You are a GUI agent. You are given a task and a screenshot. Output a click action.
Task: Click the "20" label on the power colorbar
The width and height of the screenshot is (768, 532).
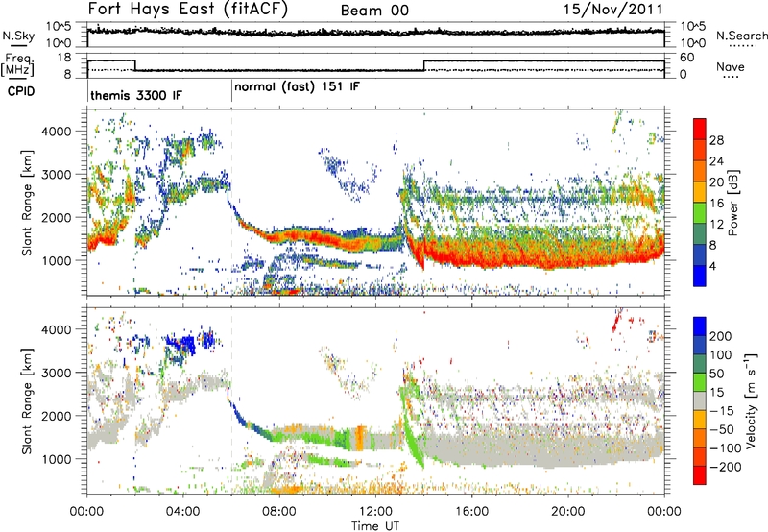[716, 182]
